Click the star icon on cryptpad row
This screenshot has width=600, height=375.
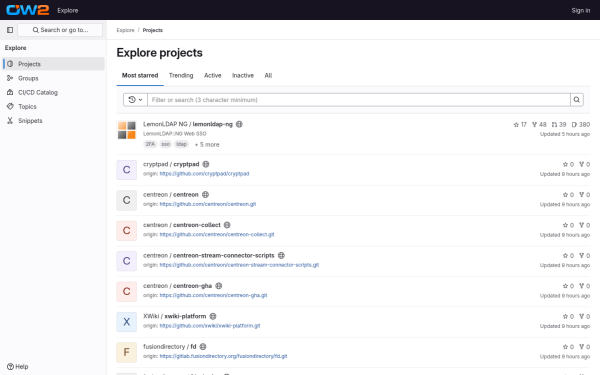pyautogui.click(x=565, y=164)
